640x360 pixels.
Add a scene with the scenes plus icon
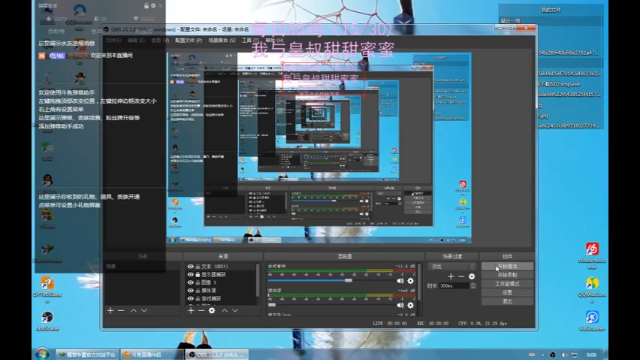point(110,311)
